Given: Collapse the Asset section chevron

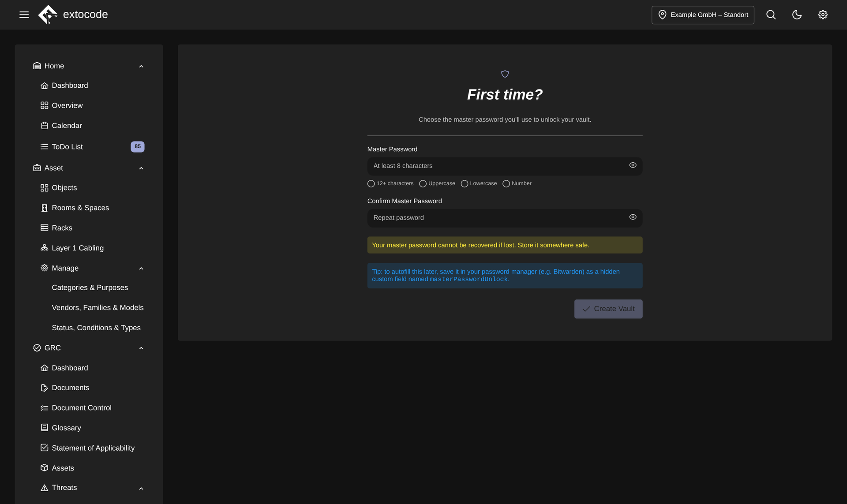Looking at the screenshot, I should point(141,168).
